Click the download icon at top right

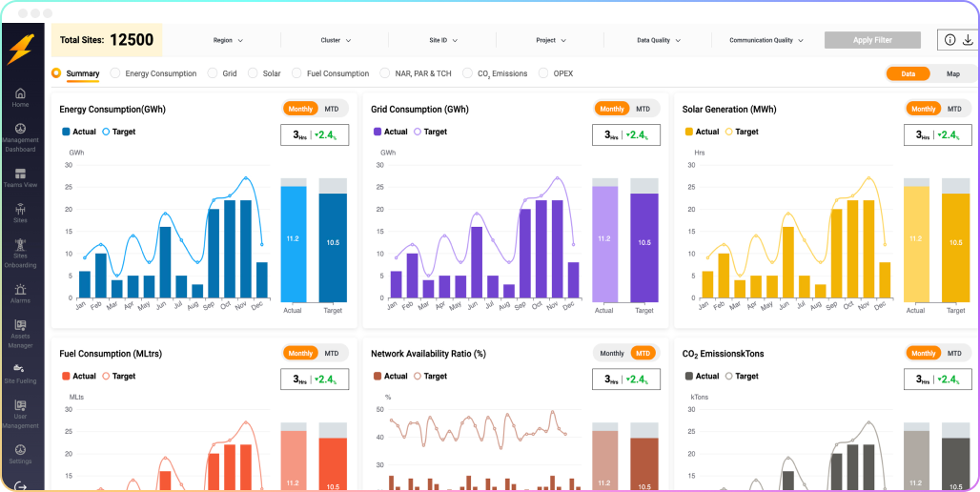(969, 40)
